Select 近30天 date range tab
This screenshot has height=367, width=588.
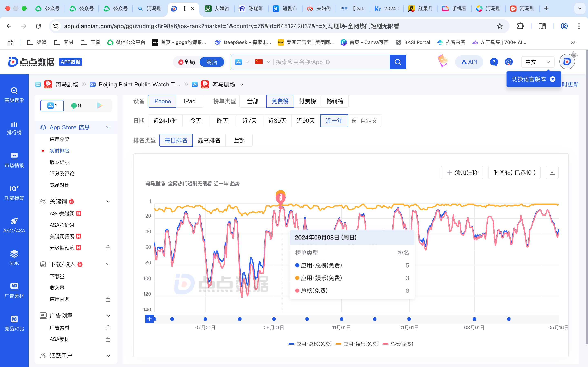tap(277, 121)
